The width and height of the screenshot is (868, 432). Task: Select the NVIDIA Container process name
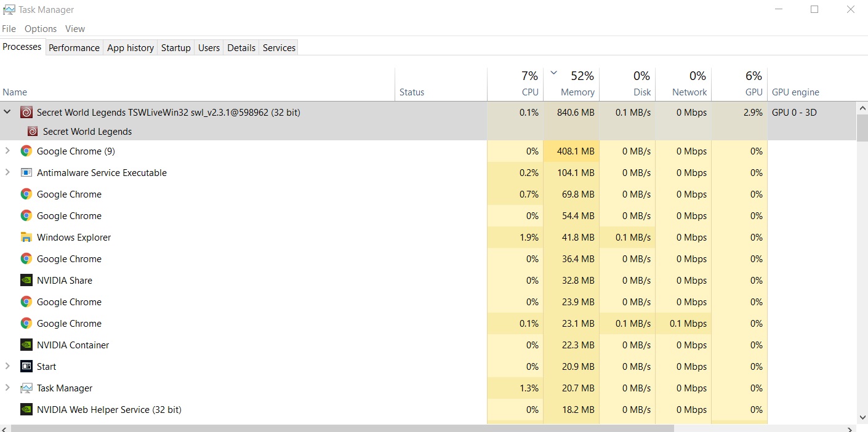pos(73,345)
